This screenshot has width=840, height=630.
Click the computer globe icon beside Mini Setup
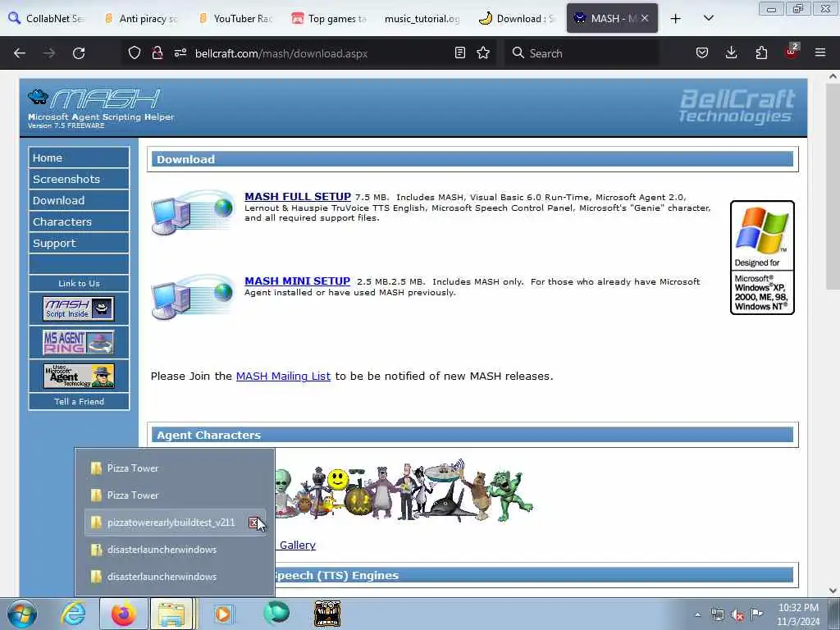(x=192, y=297)
